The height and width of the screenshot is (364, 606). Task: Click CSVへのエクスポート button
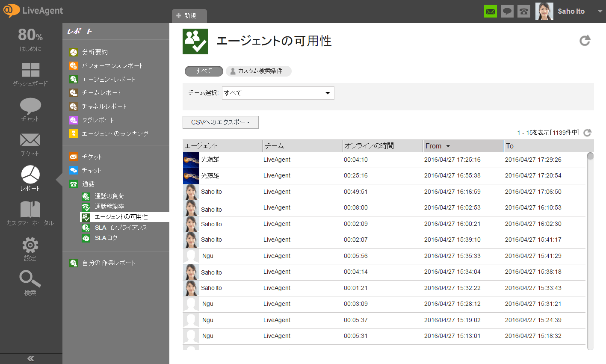click(220, 122)
